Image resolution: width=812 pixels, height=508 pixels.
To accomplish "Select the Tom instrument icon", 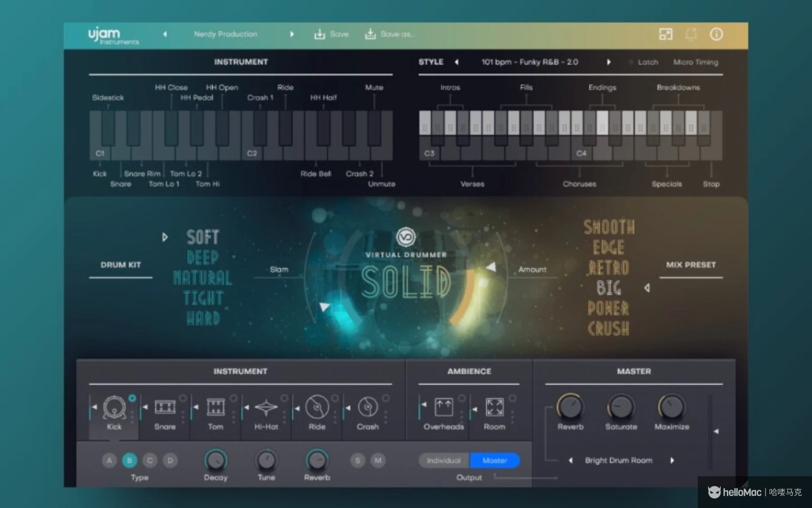I will 216,407.
